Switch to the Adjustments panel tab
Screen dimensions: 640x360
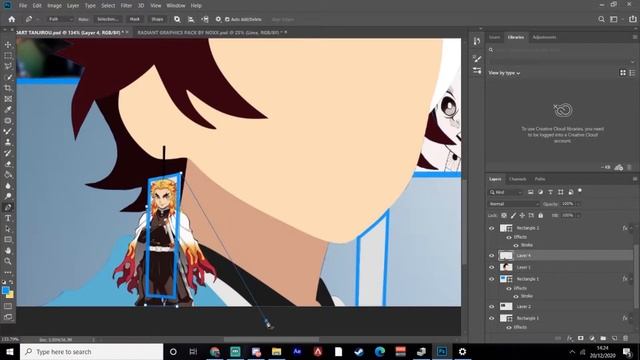coord(544,37)
